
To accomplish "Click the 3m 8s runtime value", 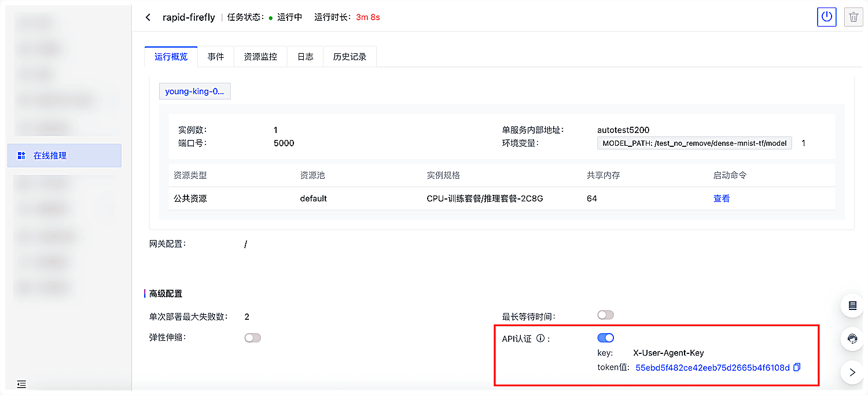I will [368, 17].
